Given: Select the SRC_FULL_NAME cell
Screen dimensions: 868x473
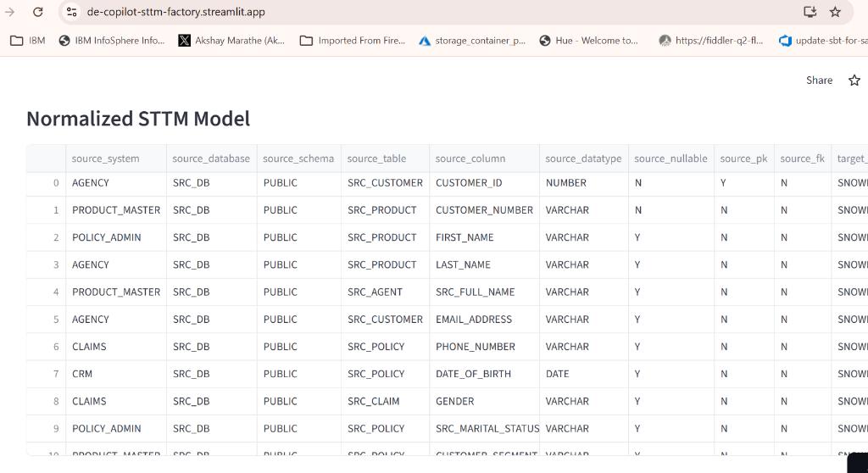Looking at the screenshot, I should coord(484,292).
